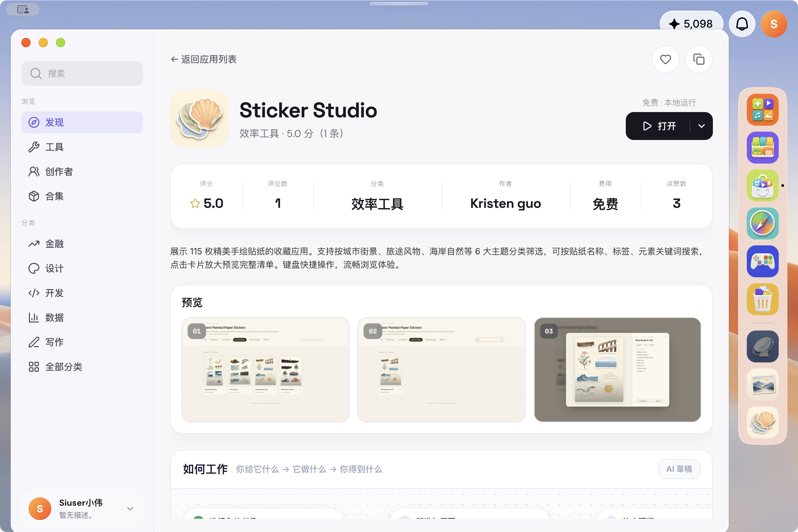Screen dimensions: 798x532
Task: Open 合集 in the sidebar
Action: click(82, 196)
